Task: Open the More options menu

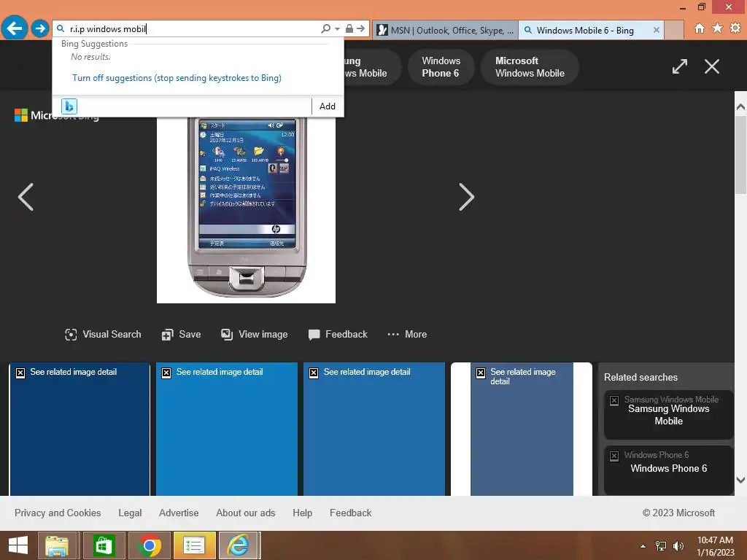Action: [x=407, y=334]
